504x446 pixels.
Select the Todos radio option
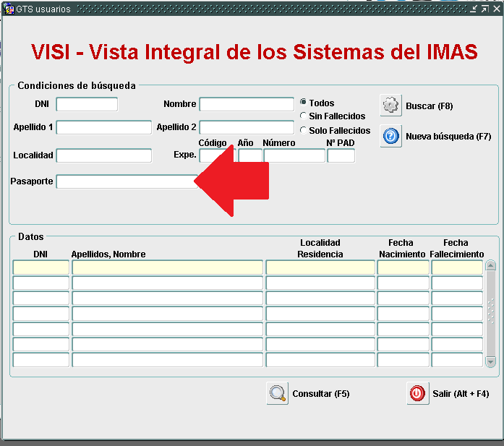pyautogui.click(x=303, y=103)
